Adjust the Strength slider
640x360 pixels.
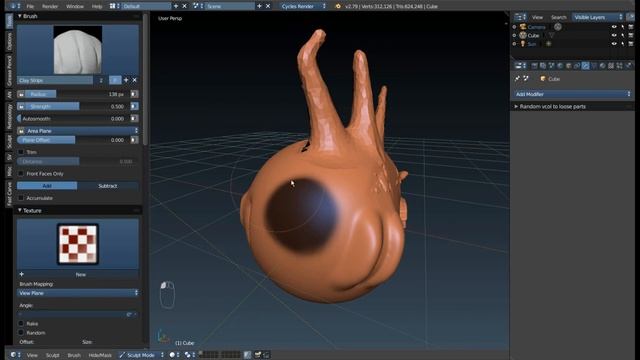pyautogui.click(x=77, y=107)
